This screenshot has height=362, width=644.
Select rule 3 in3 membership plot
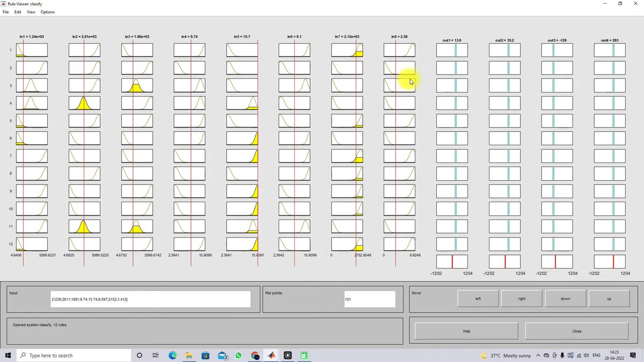[x=137, y=85]
